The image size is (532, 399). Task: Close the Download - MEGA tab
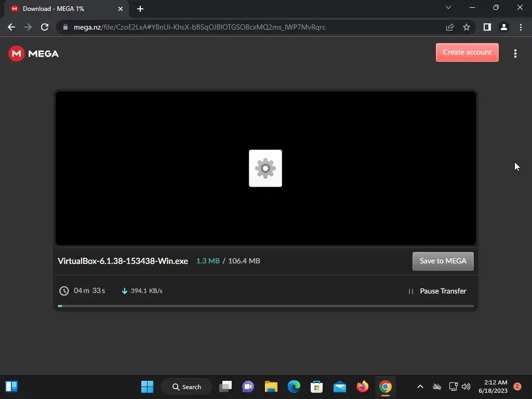pyautogui.click(x=121, y=9)
